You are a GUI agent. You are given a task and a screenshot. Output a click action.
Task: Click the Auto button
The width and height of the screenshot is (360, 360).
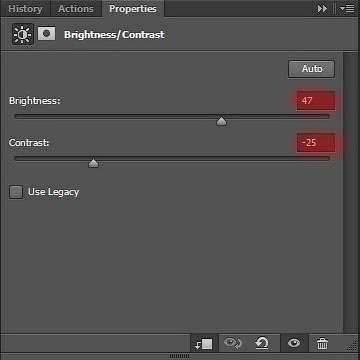coord(311,69)
